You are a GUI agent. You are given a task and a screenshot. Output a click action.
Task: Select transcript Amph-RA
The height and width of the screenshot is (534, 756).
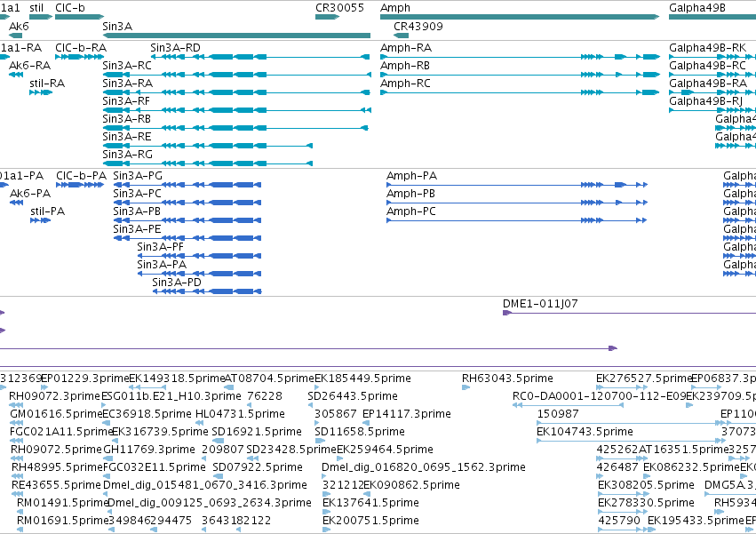point(406,48)
